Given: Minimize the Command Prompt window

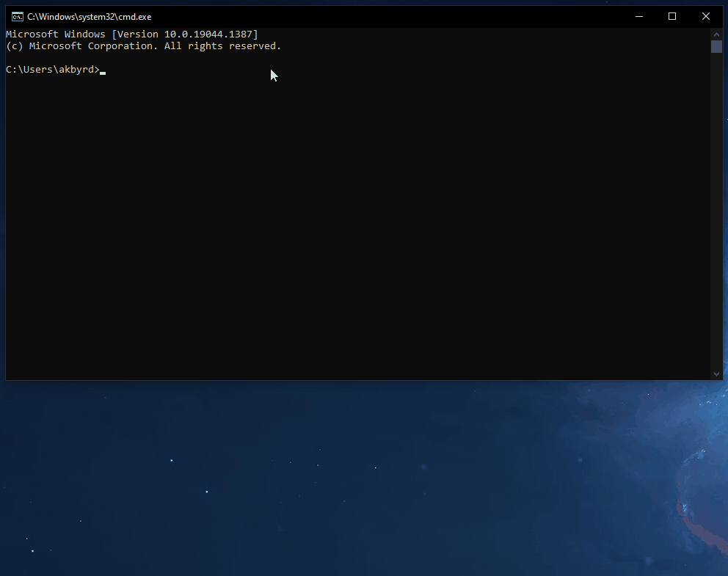Looking at the screenshot, I should [x=639, y=16].
